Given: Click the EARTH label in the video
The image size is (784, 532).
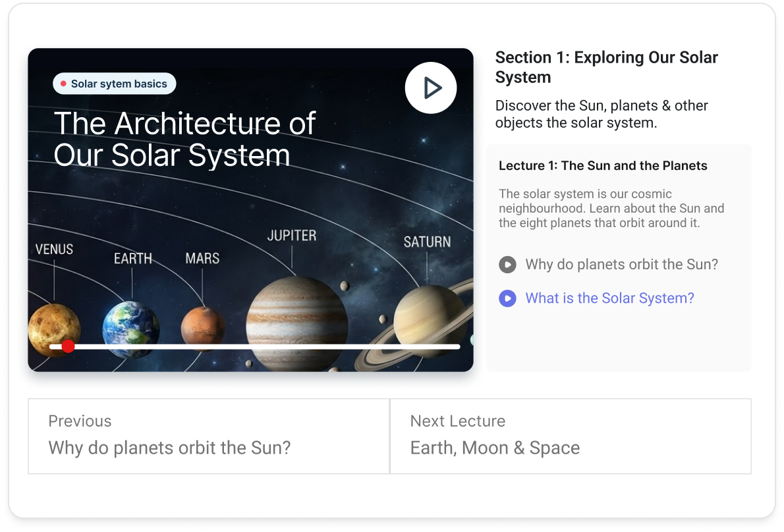Looking at the screenshot, I should click(x=132, y=259).
